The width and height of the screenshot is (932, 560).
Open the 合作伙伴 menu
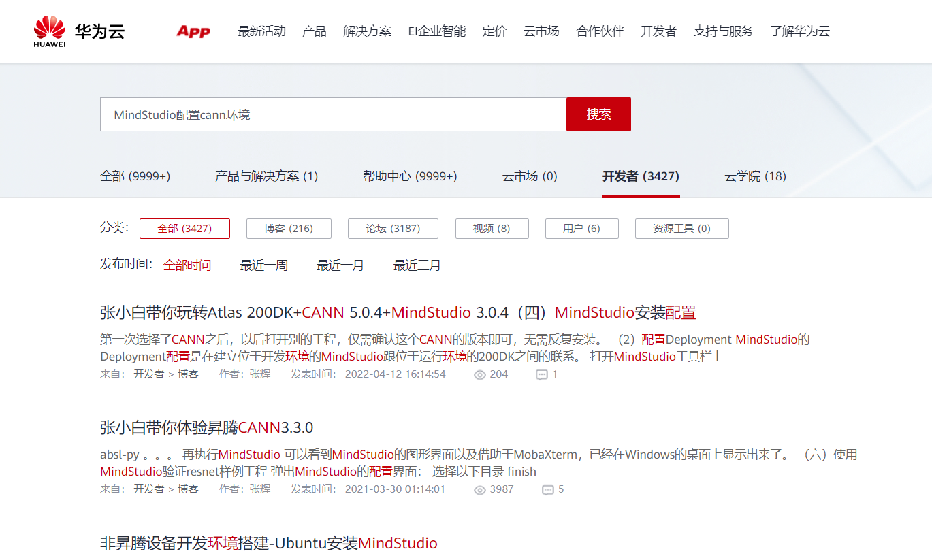[600, 31]
